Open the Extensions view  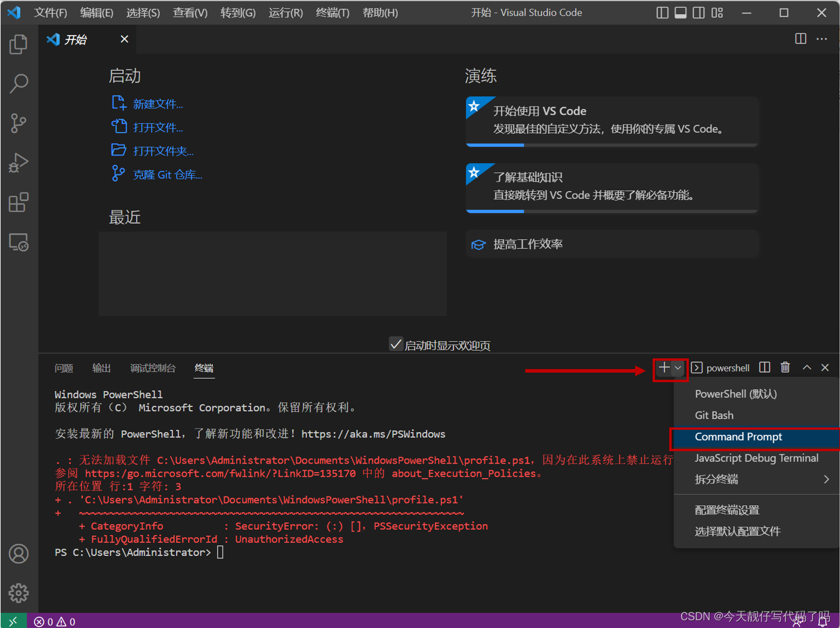pyautogui.click(x=18, y=202)
